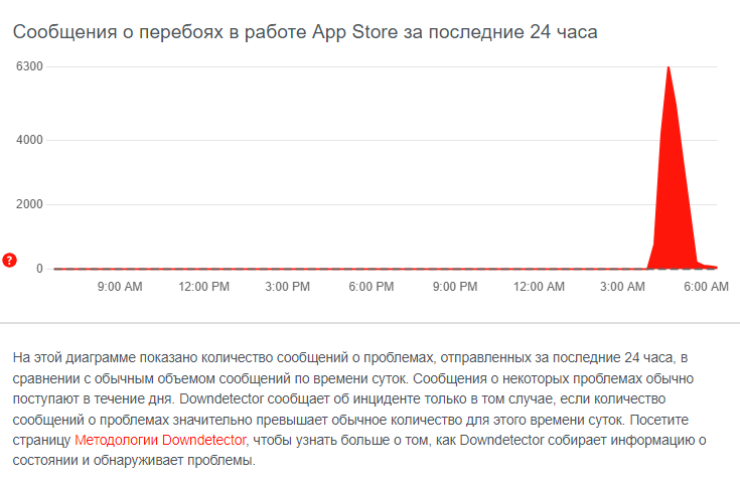Click the peak of the red spike
The height and width of the screenshot is (481, 740).
(x=667, y=68)
